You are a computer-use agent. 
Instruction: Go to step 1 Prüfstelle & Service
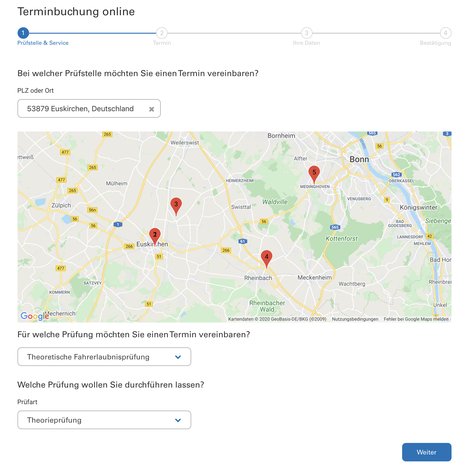pos(23,33)
